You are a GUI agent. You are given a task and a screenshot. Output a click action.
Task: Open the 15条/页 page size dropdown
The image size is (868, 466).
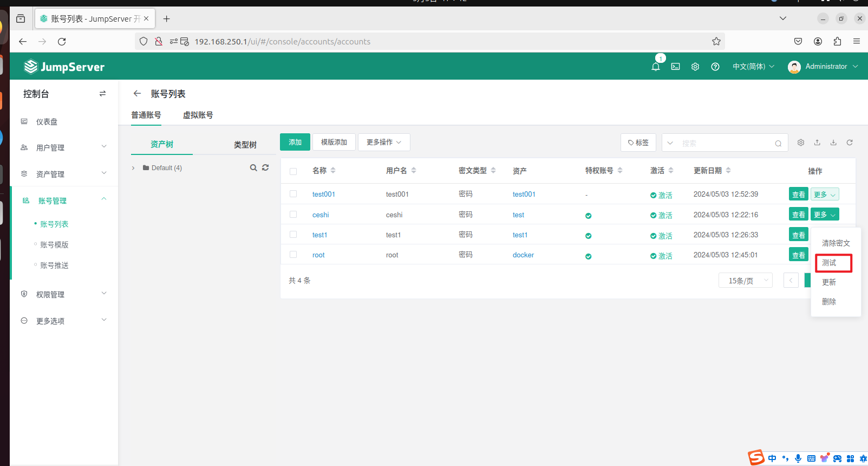pyautogui.click(x=745, y=281)
